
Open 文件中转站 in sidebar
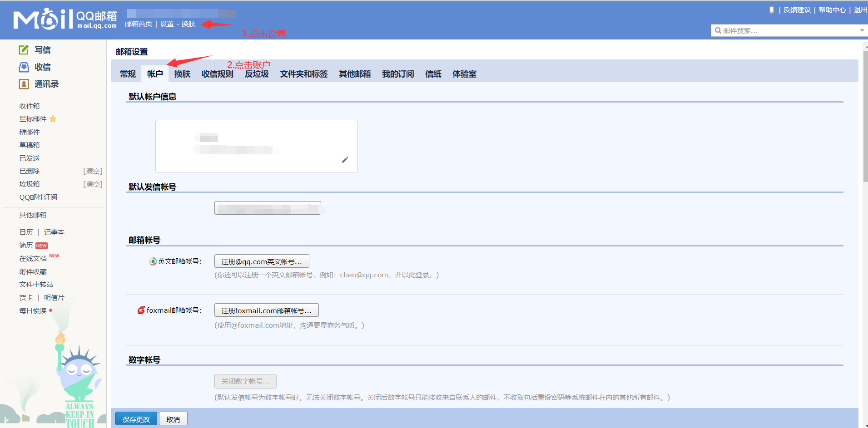(x=36, y=285)
